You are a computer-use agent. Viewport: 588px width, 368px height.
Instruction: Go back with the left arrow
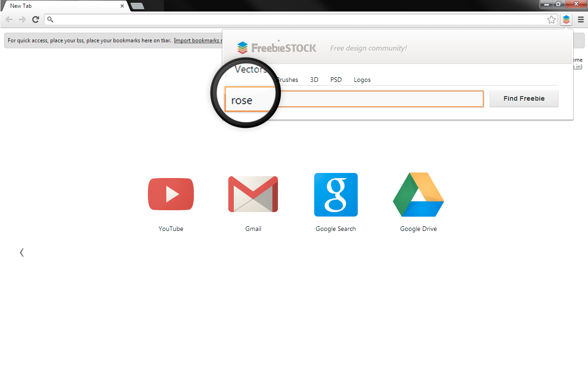click(x=9, y=19)
